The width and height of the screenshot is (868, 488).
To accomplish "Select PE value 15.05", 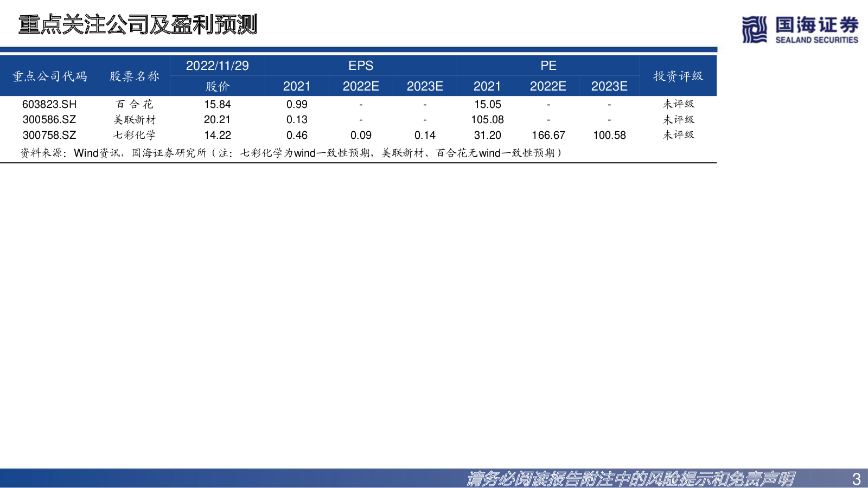I will pos(488,104).
